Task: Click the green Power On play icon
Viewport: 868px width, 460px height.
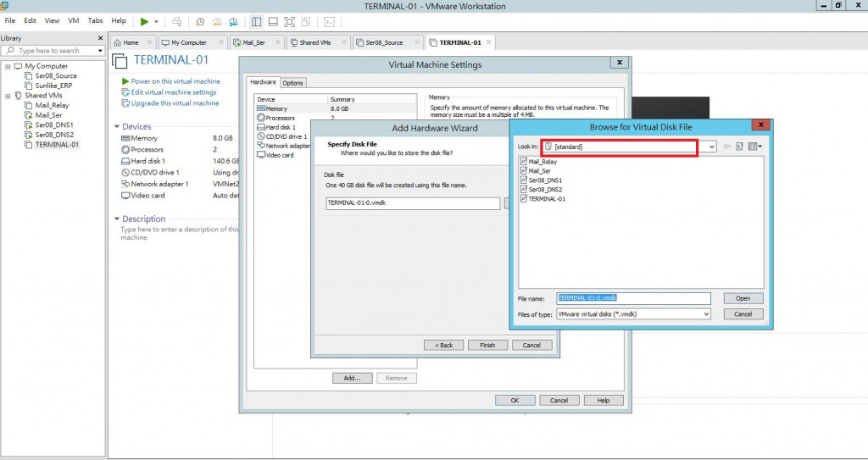Action: [x=144, y=21]
